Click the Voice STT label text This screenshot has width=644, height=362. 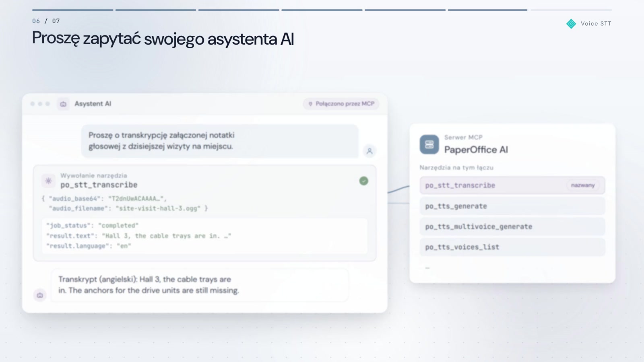(x=596, y=24)
